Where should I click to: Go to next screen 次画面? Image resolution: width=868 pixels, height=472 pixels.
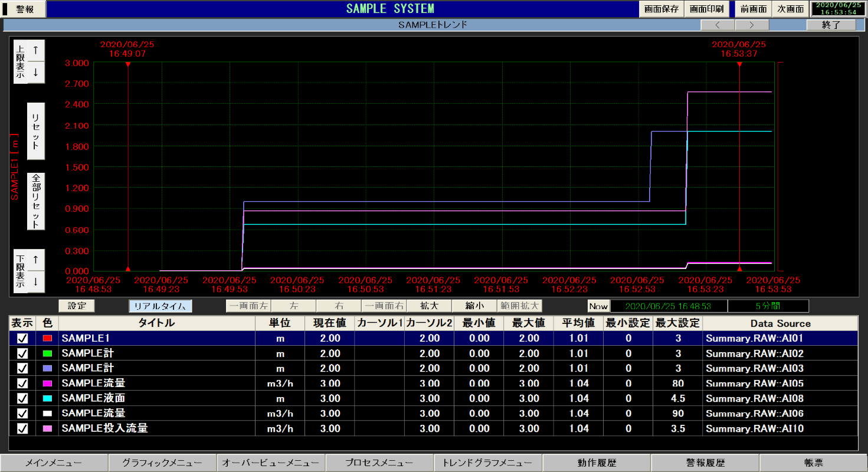(x=790, y=9)
